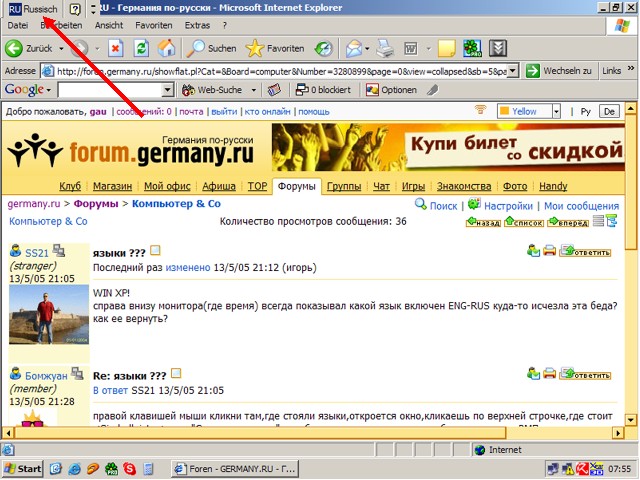Open the Favoriten menu in menu bar
640x480 pixels.
[154, 25]
